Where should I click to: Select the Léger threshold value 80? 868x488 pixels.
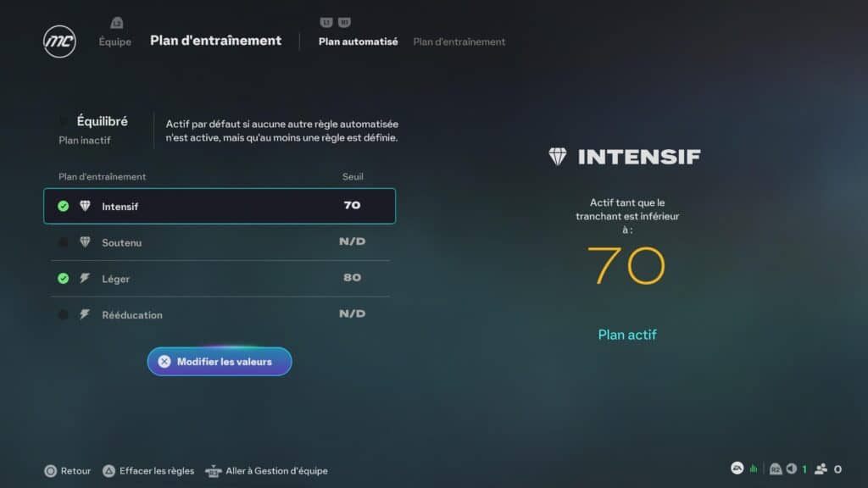pos(352,278)
